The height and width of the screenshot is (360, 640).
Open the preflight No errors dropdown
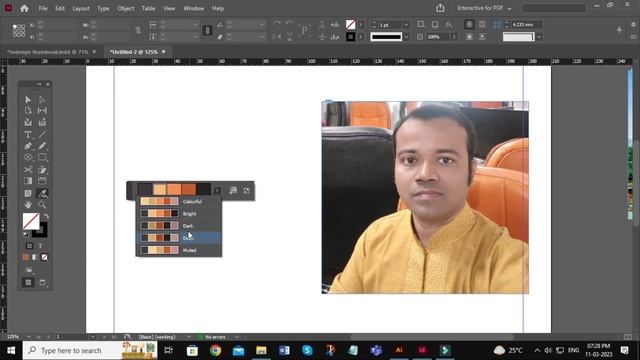click(x=236, y=337)
